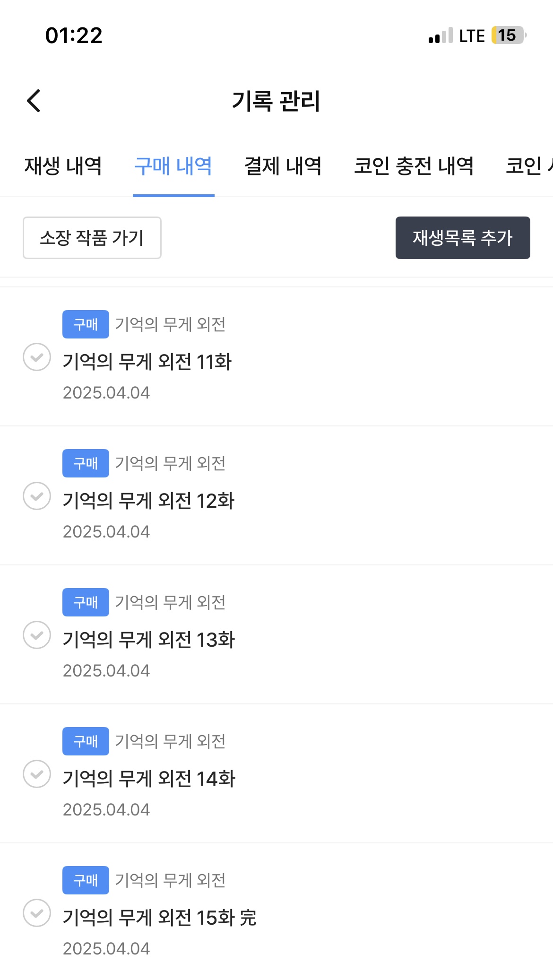Select the checkbox for 기억의 무게 외전 15화 完
Viewport: 553px width, 980px height.
point(37,913)
